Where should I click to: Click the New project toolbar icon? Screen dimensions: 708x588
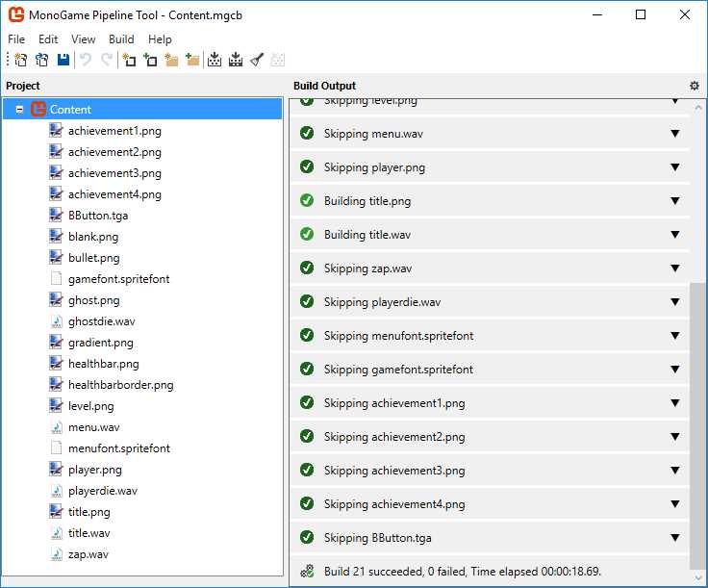(x=21, y=60)
